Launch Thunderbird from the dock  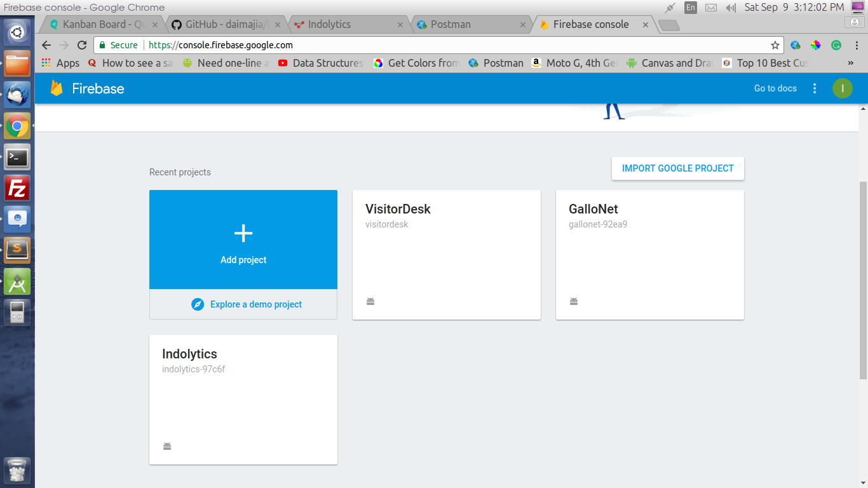[17, 95]
